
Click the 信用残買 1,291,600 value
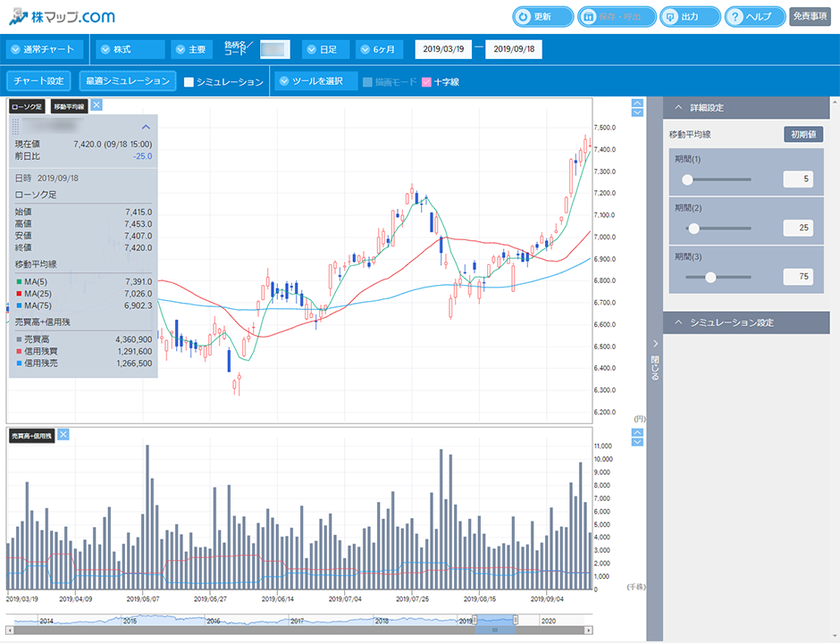click(x=134, y=351)
